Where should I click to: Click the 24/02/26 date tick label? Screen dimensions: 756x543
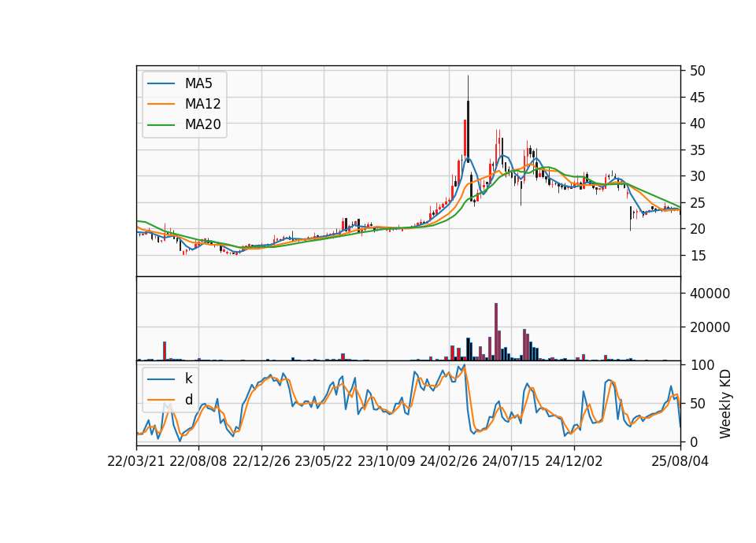click(x=448, y=461)
